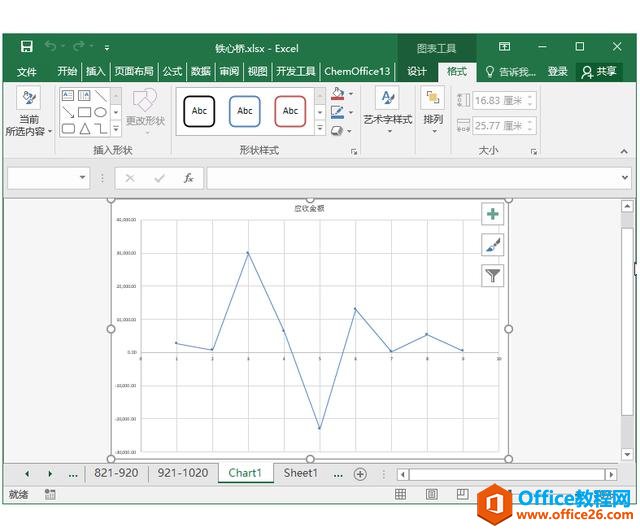Click the insert function fx icon
The image size is (640, 532).
[188, 178]
